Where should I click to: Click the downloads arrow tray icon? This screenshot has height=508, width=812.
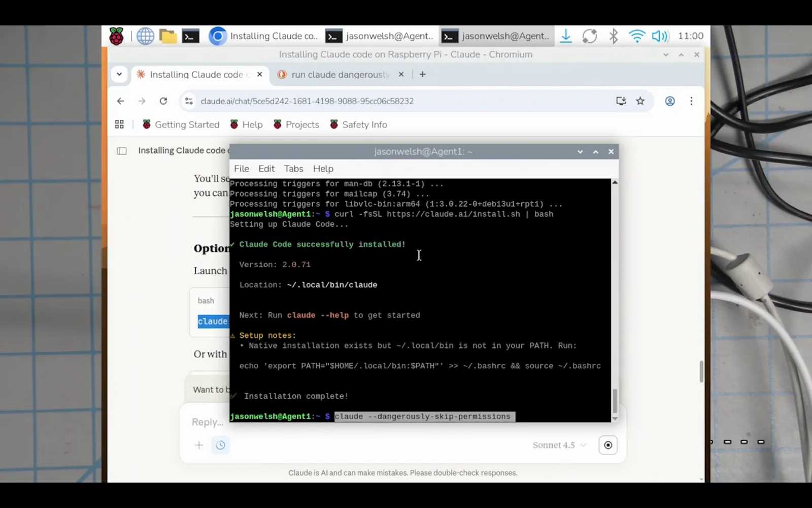566,36
